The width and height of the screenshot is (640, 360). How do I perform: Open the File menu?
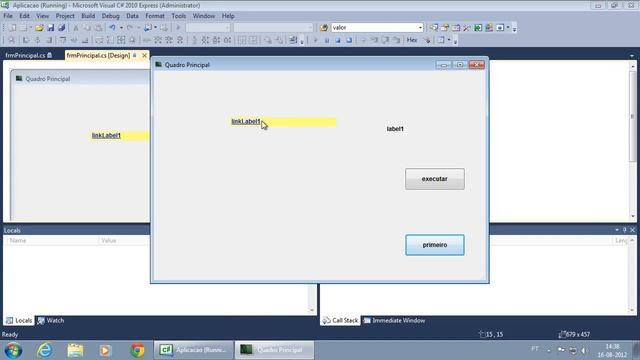point(8,16)
